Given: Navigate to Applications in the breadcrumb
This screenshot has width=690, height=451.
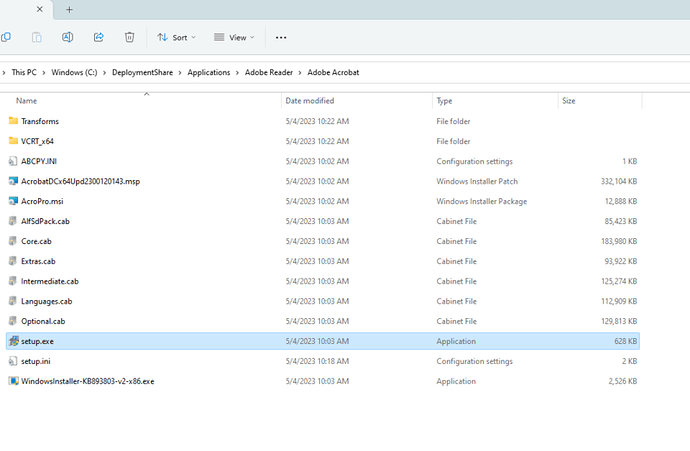Looking at the screenshot, I should coord(208,72).
